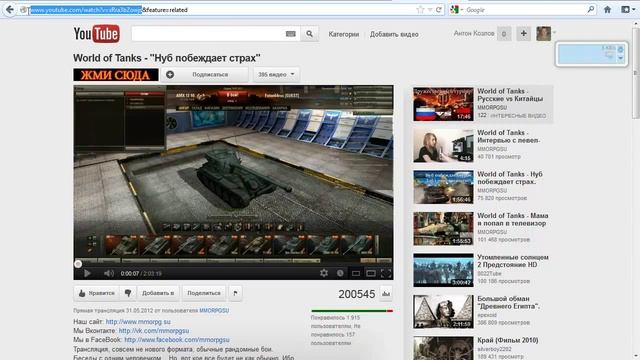
Task: Click the YouTube search magnifier button
Action: tap(309, 34)
